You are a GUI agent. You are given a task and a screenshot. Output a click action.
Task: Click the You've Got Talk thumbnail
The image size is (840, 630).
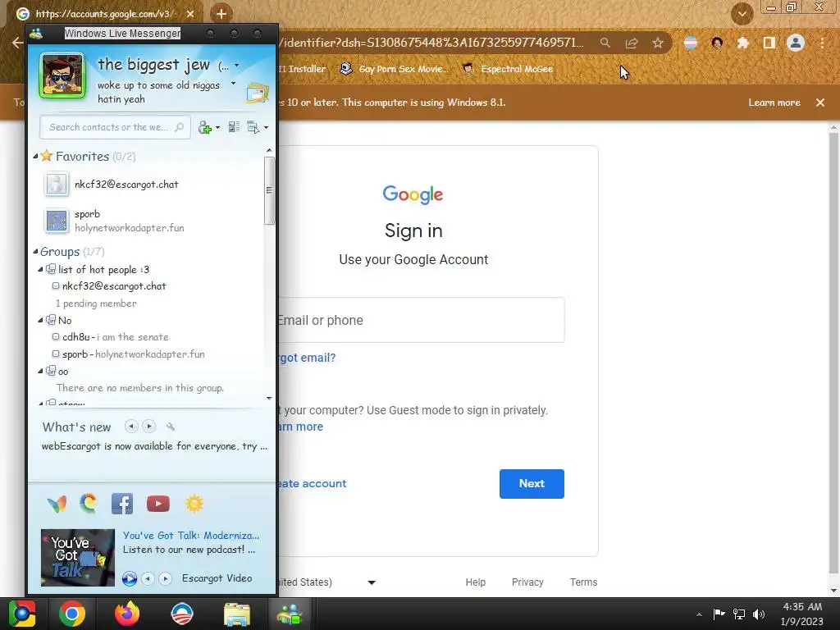pyautogui.click(x=78, y=557)
